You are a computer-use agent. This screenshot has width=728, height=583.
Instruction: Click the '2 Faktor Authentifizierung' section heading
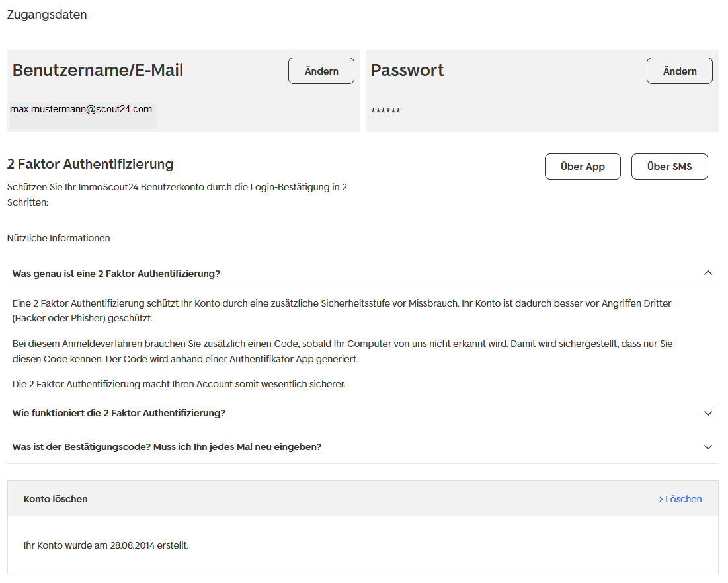[90, 164]
